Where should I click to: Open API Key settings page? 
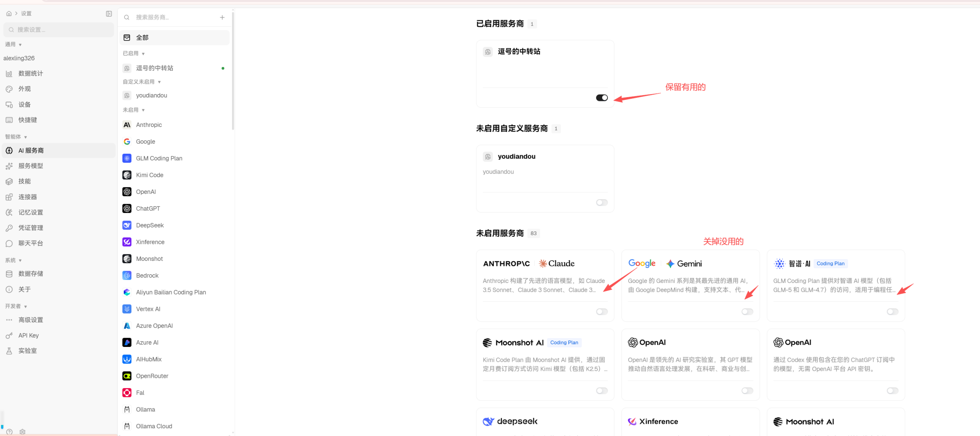59,336
